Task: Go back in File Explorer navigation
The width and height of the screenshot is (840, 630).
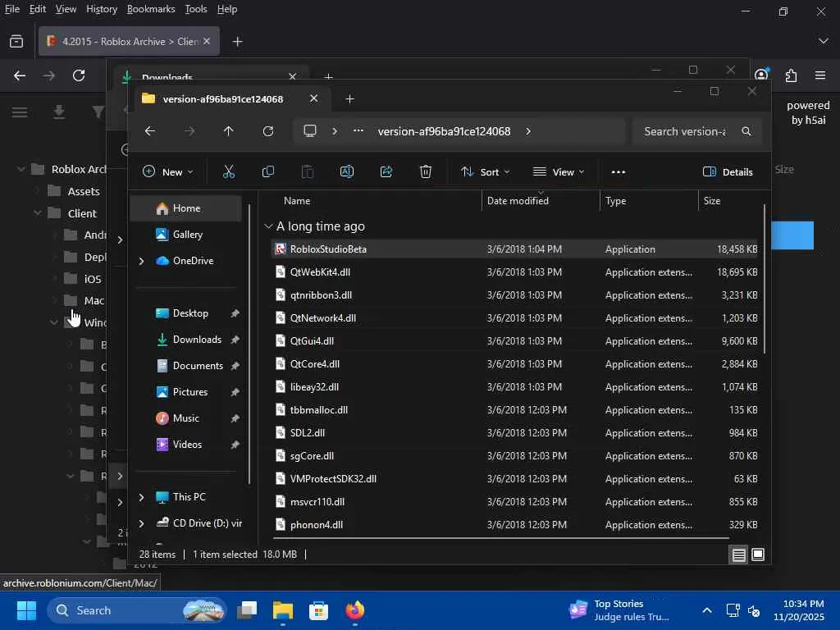Action: tap(150, 131)
